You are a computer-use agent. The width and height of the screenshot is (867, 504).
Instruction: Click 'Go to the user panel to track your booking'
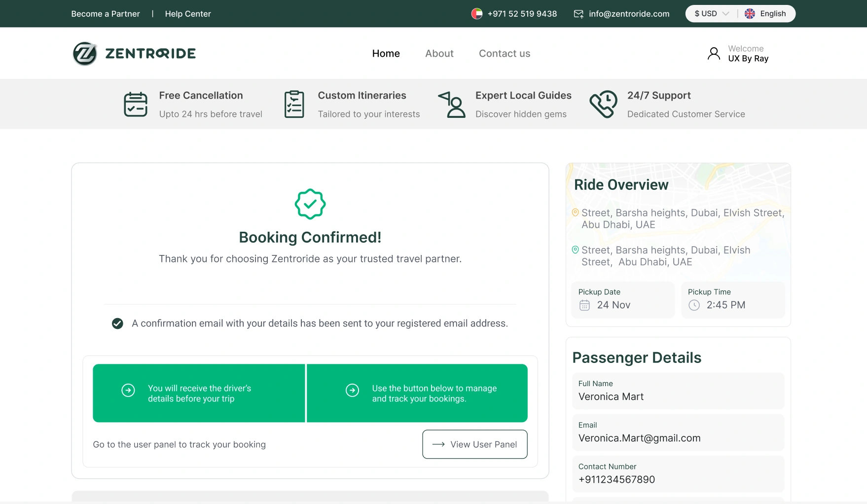180,444
